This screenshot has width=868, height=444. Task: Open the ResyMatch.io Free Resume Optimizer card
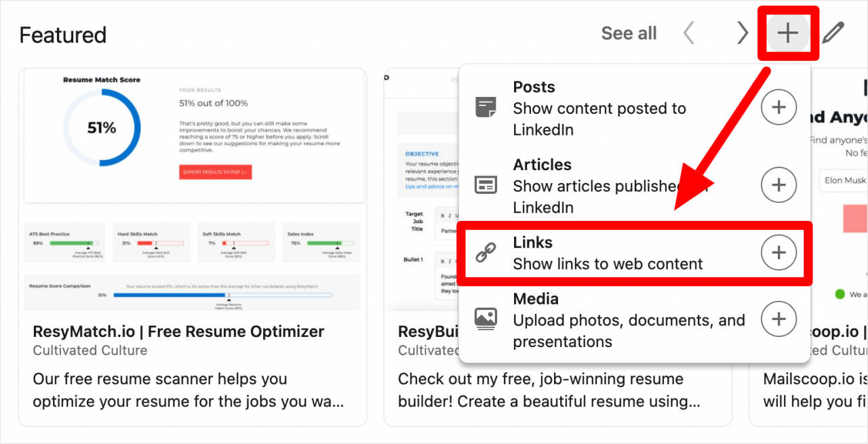pyautogui.click(x=178, y=331)
